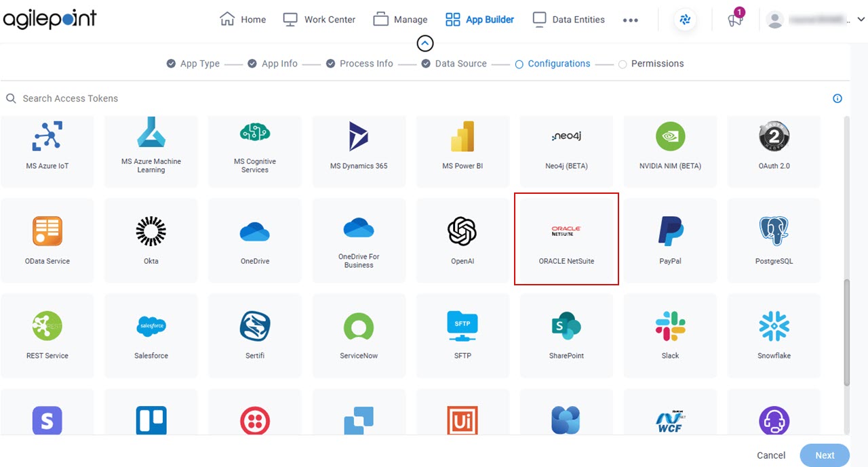Pick the PayPal access token
The image size is (868, 467).
point(670,240)
